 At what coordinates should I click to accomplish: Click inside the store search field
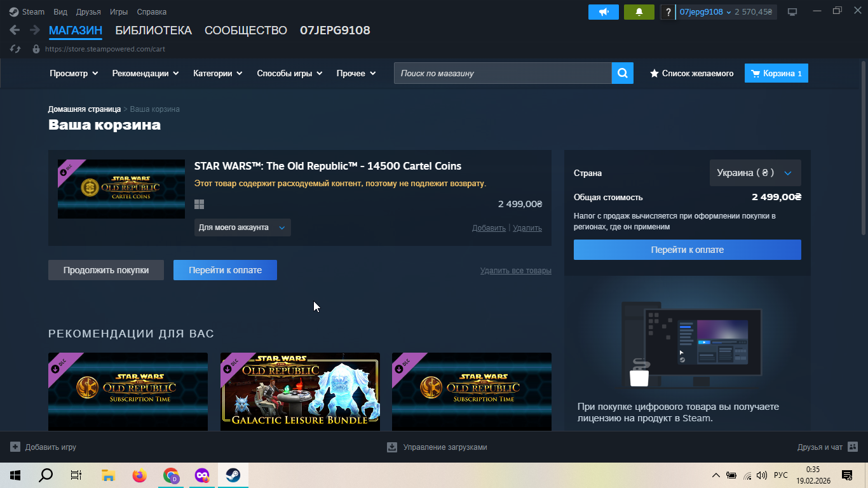(503, 73)
